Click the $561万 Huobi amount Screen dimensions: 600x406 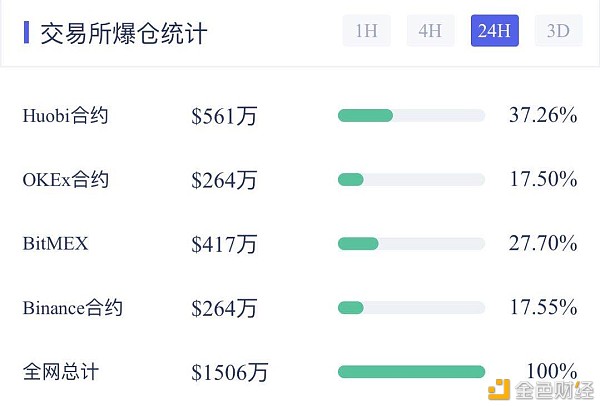224,117
